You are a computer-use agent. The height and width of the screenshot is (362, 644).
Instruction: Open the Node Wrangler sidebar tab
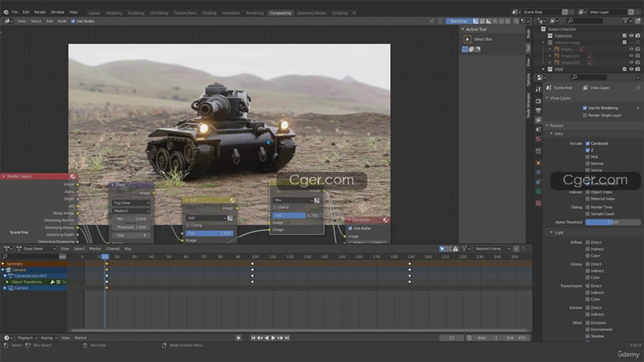pos(528,105)
